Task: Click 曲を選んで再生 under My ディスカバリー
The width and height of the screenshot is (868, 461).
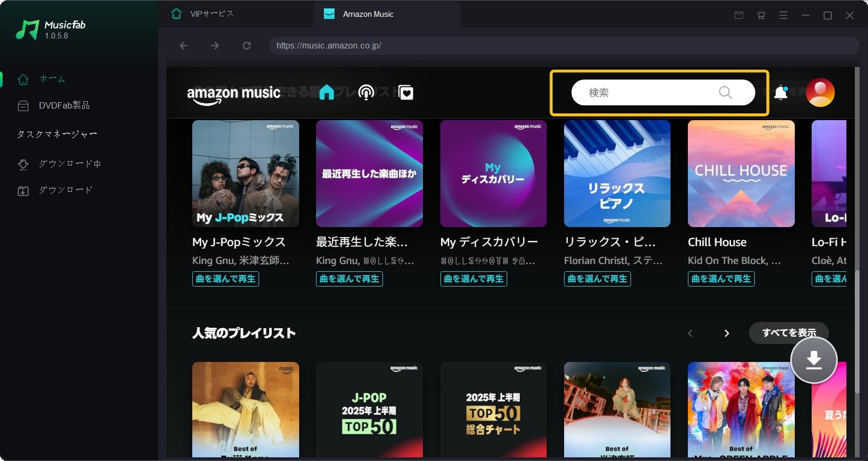Action: 474,279
